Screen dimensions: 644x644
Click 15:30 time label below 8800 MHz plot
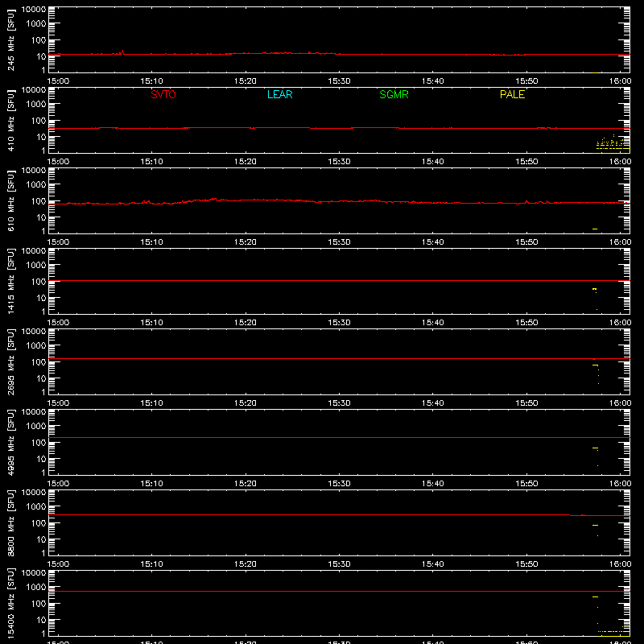click(x=339, y=564)
